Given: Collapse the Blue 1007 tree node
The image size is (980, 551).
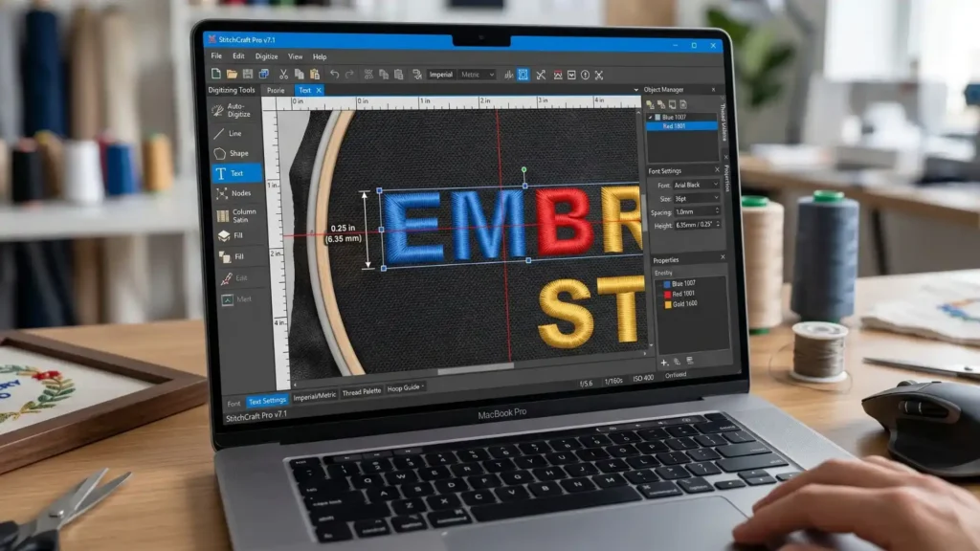Looking at the screenshot, I should 650,117.
